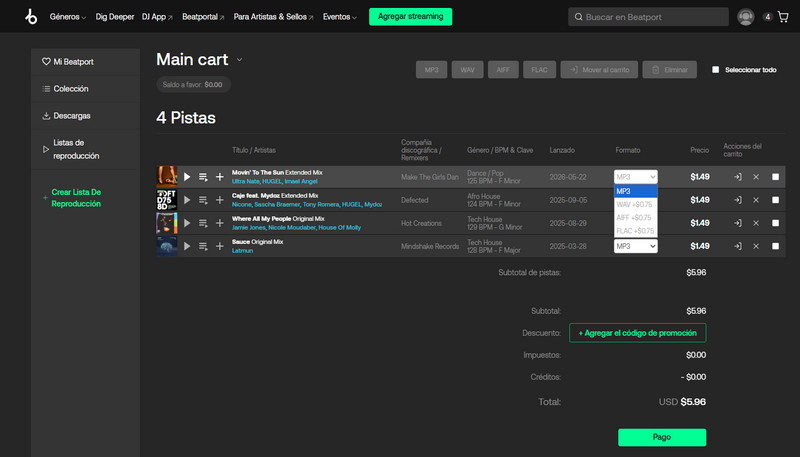Move Caje feat. Mydoz to another cart
The image size is (800, 457).
[x=738, y=200]
